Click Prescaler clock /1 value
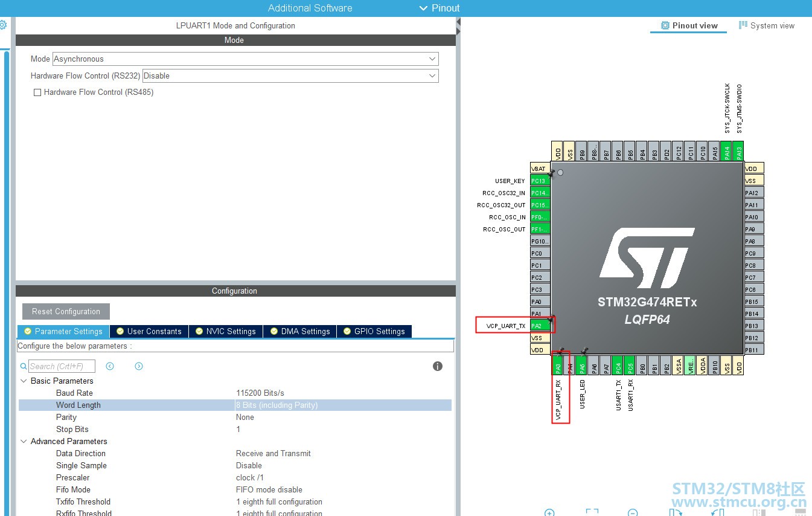Screen dimensions: 812x516 pyautogui.click(x=250, y=478)
